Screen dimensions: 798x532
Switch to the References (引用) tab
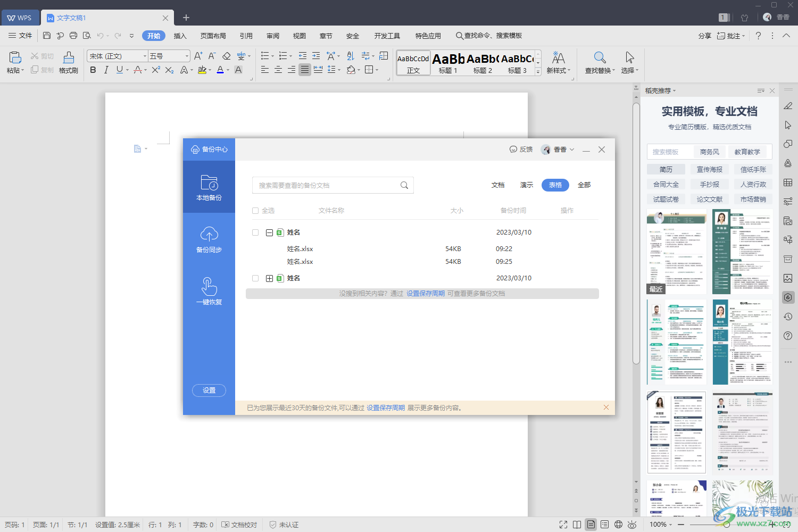tap(246, 36)
